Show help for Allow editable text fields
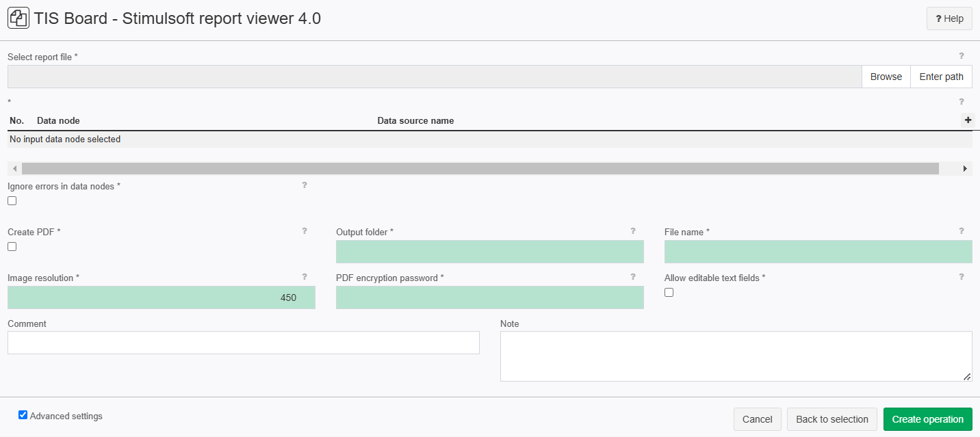 tap(961, 277)
